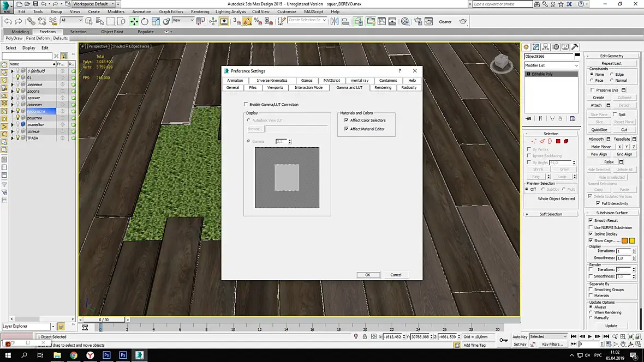This screenshot has height=362, width=644.
Task: Open Photoshop from the Windows taskbar
Action: (106, 355)
